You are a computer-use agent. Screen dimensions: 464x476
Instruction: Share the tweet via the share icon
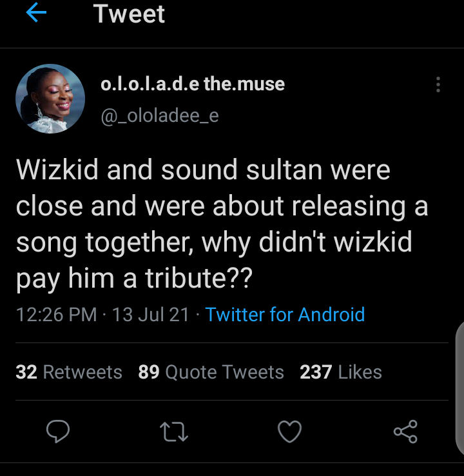[405, 431]
